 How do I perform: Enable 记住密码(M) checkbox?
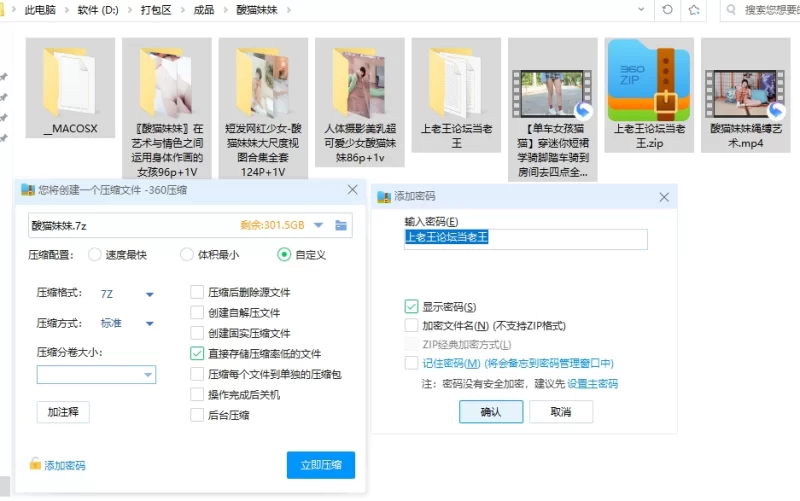click(x=411, y=363)
